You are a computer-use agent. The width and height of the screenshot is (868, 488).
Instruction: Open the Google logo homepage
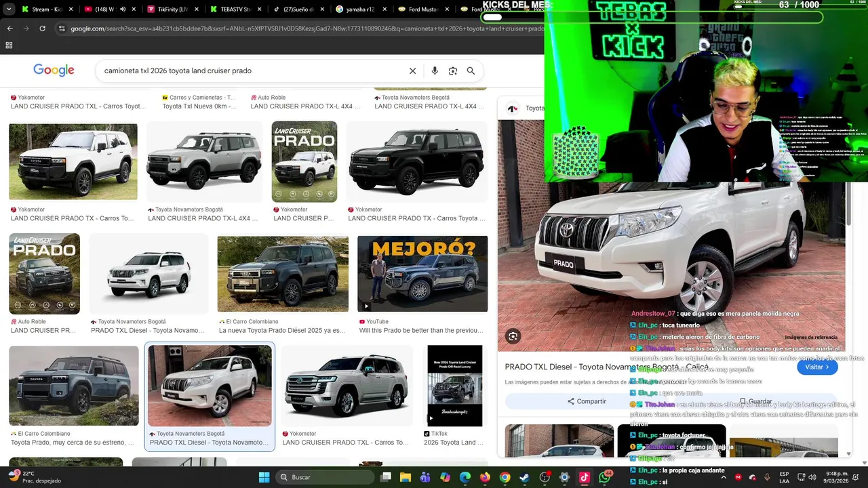54,70
